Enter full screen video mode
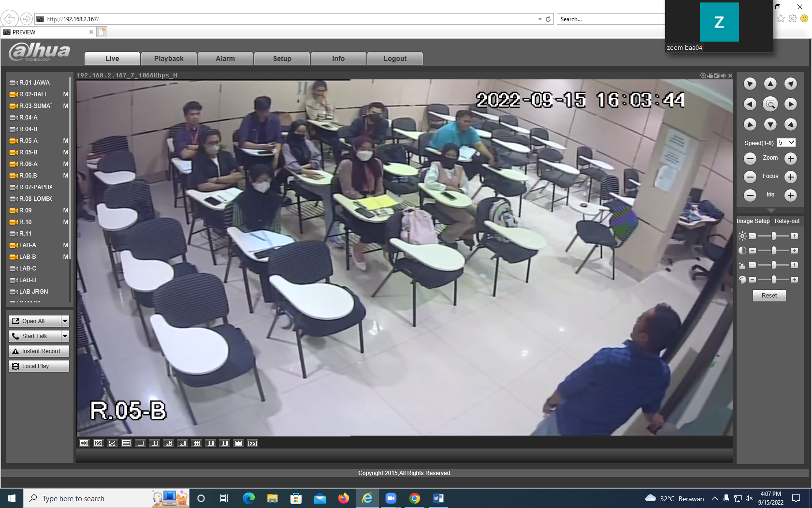The image size is (812, 508). click(x=112, y=443)
